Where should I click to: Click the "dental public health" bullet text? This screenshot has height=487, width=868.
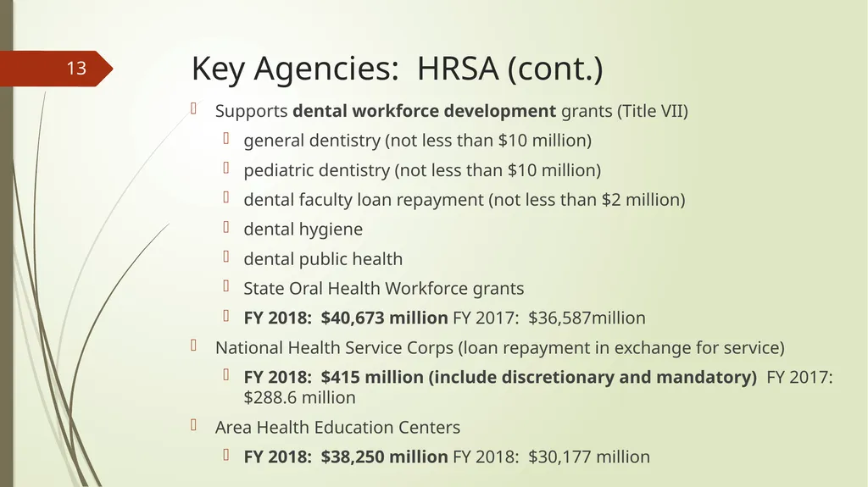323,259
